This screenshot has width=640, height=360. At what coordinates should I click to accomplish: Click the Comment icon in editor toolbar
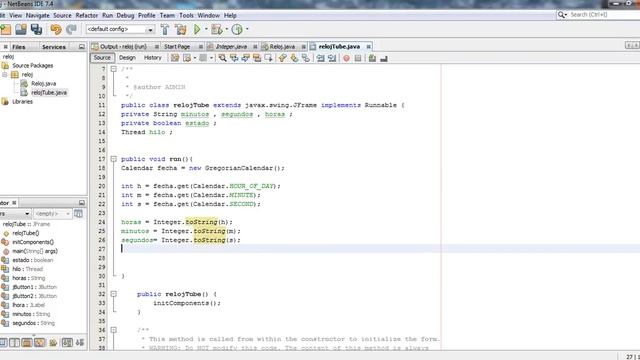(372, 58)
